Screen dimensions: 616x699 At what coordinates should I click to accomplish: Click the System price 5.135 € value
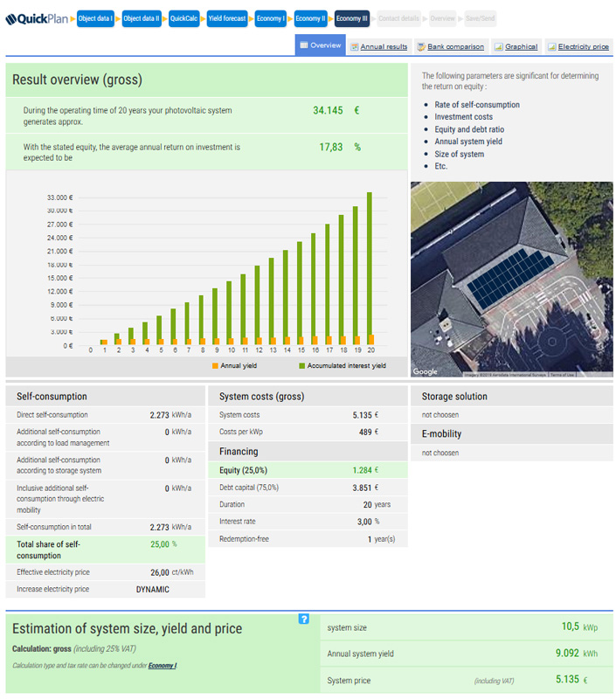pyautogui.click(x=571, y=680)
